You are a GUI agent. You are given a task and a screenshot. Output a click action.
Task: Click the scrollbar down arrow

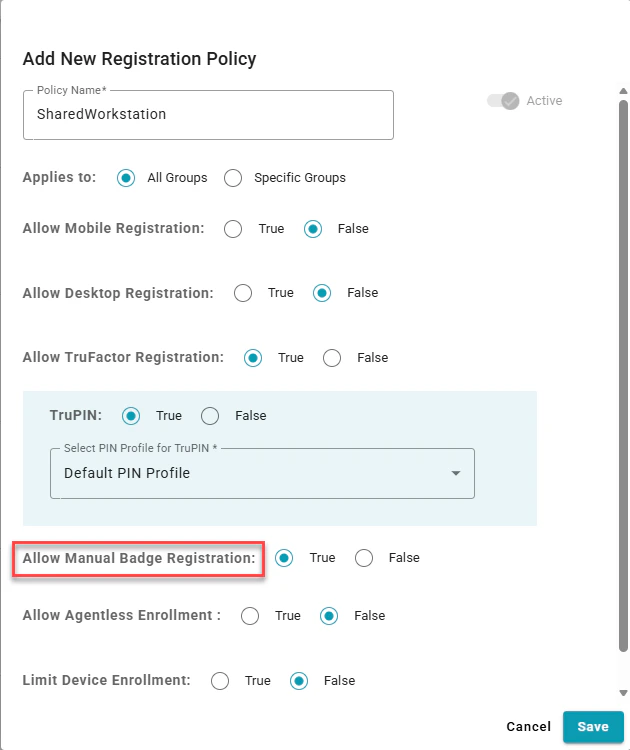[x=623, y=693]
